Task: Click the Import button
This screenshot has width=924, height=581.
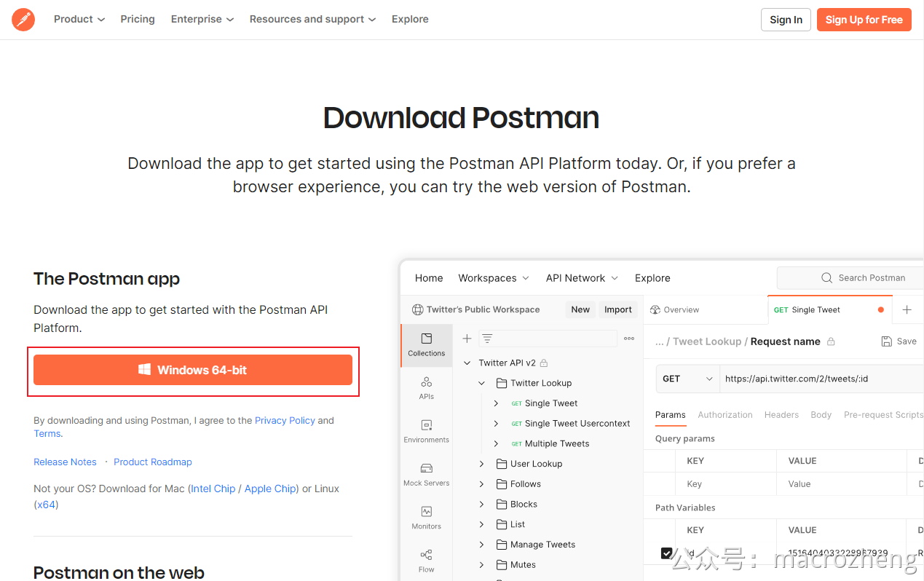Action: tap(618, 309)
